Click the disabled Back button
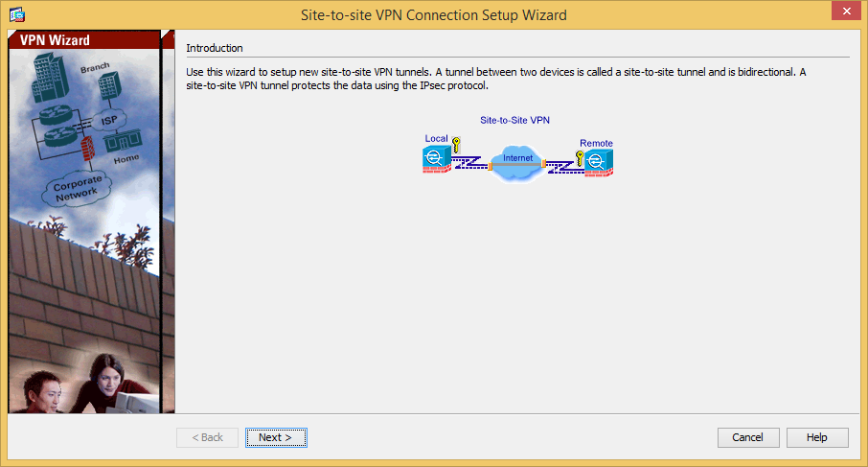Image resolution: width=868 pixels, height=467 pixels. point(207,437)
